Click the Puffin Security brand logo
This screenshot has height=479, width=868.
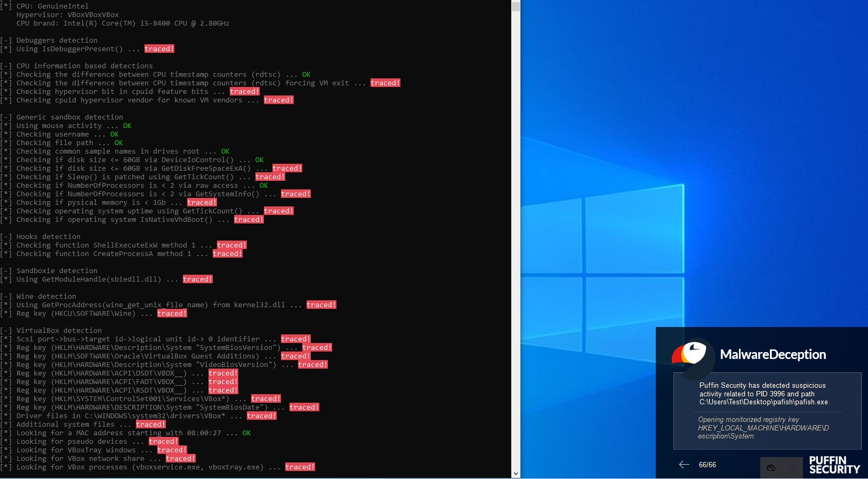point(834,465)
